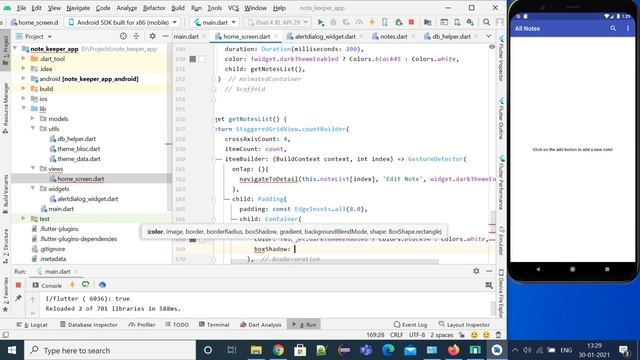The height and width of the screenshot is (360, 640).
Task: Click the color swatch in the gutter beside Colors.black45
Action: (193, 59)
